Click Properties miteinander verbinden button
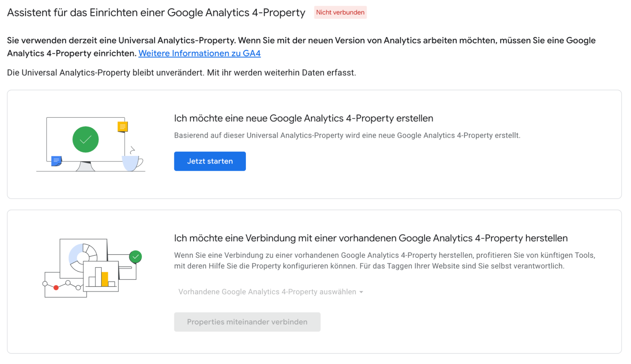Viewport: 631px width, 364px height. click(x=247, y=322)
